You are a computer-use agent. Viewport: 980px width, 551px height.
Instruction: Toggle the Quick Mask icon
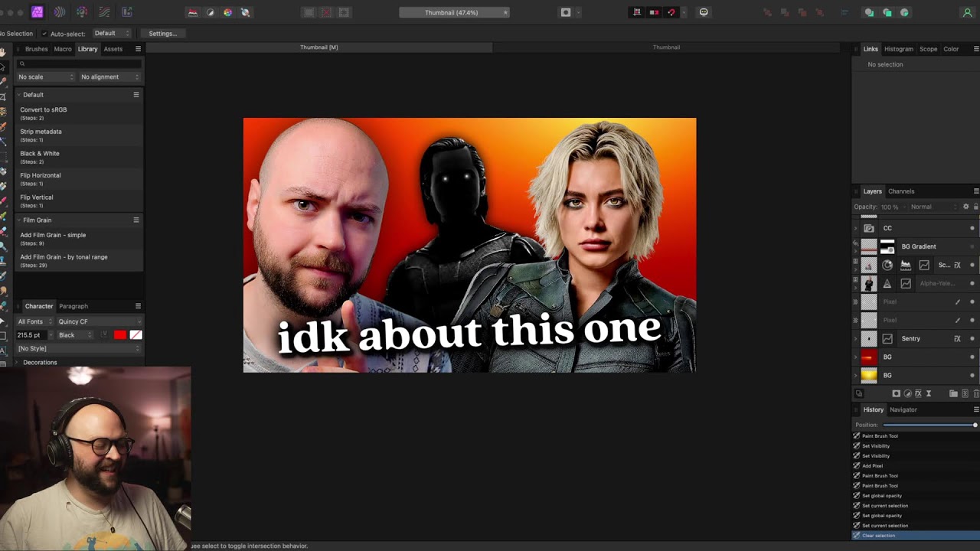click(x=566, y=12)
